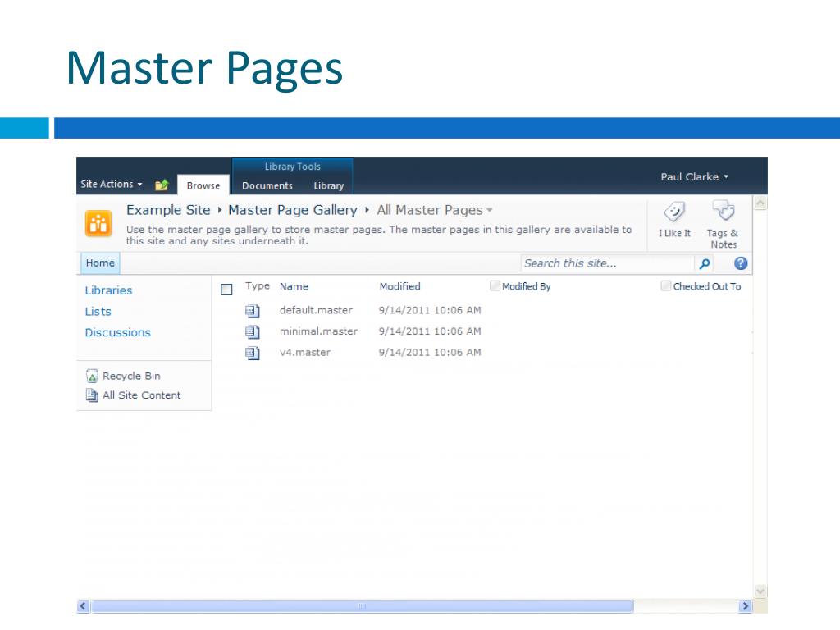Sort by the Modified column header
The width and height of the screenshot is (840, 630).
point(400,286)
